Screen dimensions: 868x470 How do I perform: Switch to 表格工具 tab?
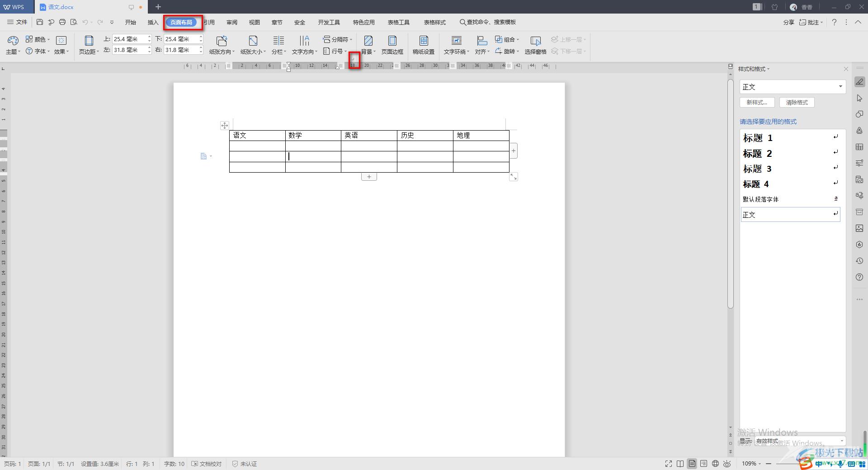399,22
